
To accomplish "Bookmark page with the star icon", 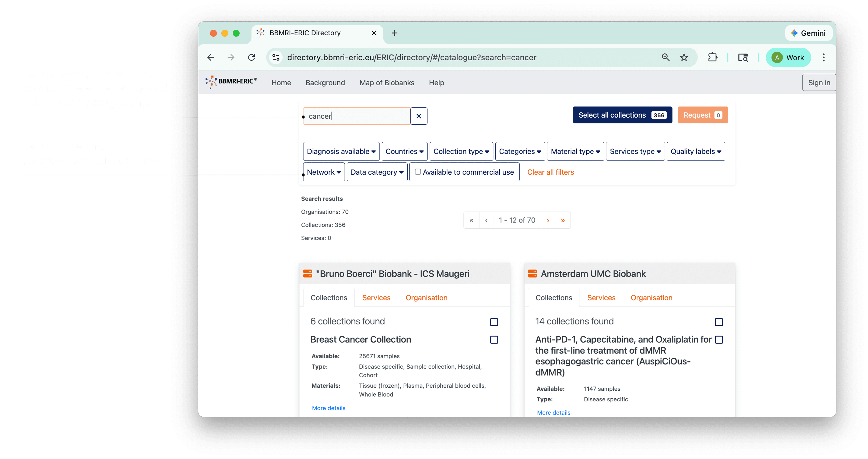I will click(x=684, y=57).
